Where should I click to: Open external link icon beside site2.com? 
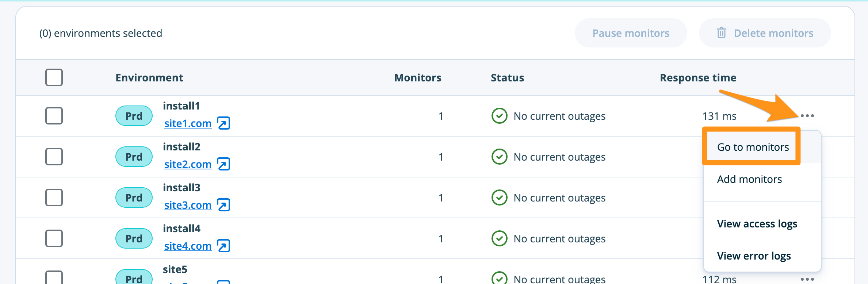[x=223, y=164]
